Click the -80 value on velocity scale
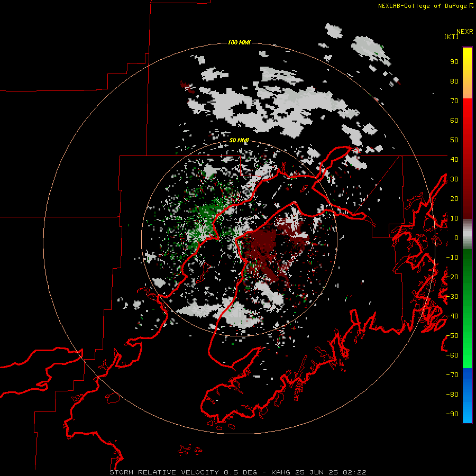 [452, 395]
